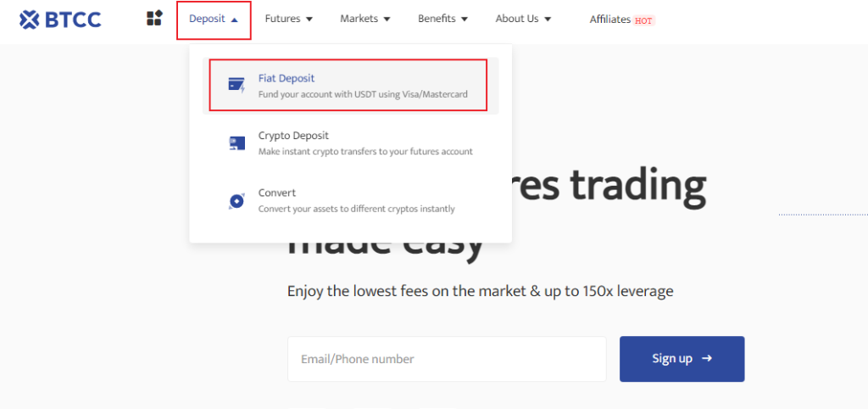
Task: Expand the Futures dropdown
Action: point(289,19)
